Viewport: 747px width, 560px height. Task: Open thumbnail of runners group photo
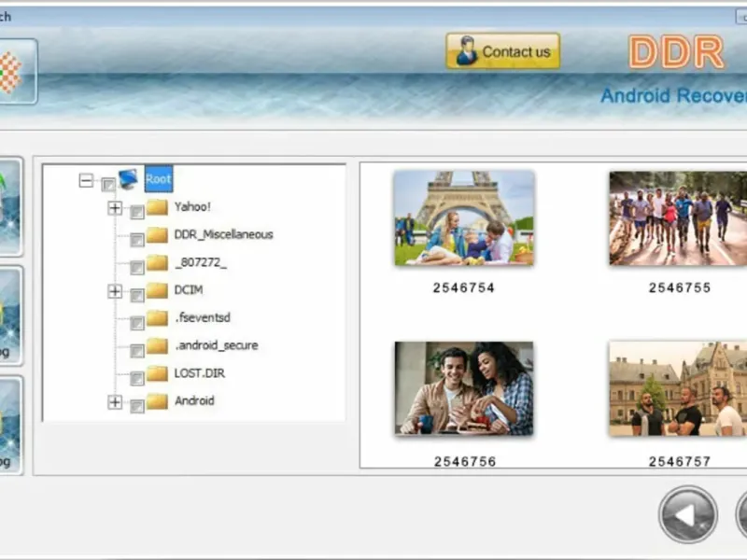678,218
